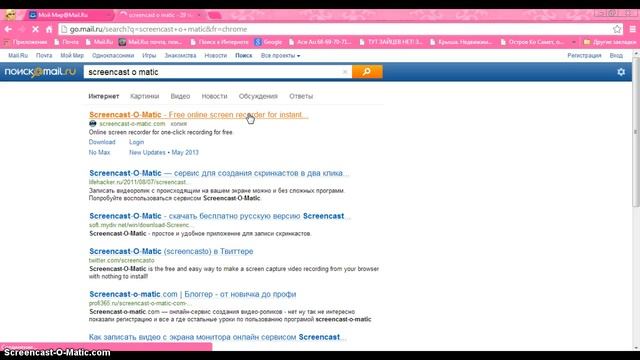The height and width of the screenshot is (360, 640).
Task: Open Как записать видео с экрана result
Action: pyautogui.click(x=217, y=337)
